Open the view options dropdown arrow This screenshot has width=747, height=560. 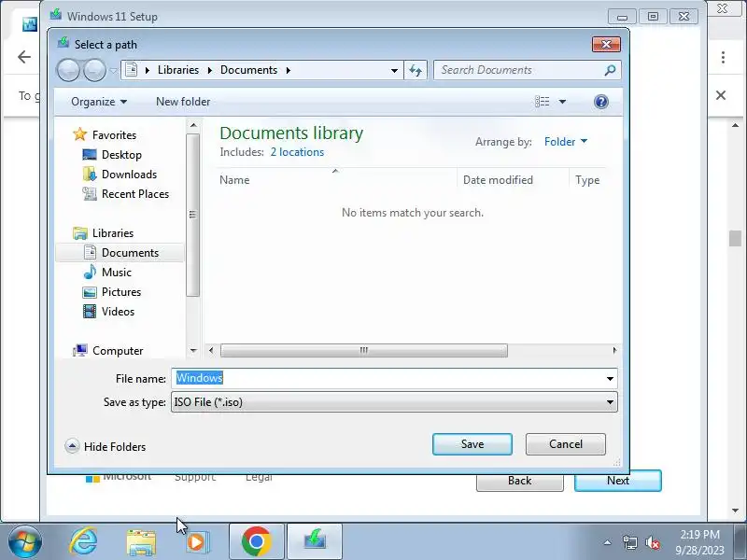click(562, 102)
